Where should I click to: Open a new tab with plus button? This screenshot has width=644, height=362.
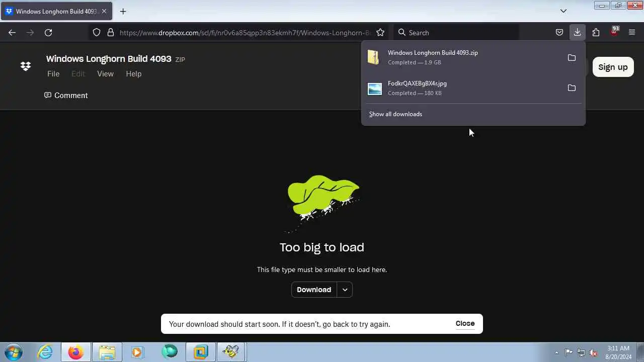coord(123,11)
